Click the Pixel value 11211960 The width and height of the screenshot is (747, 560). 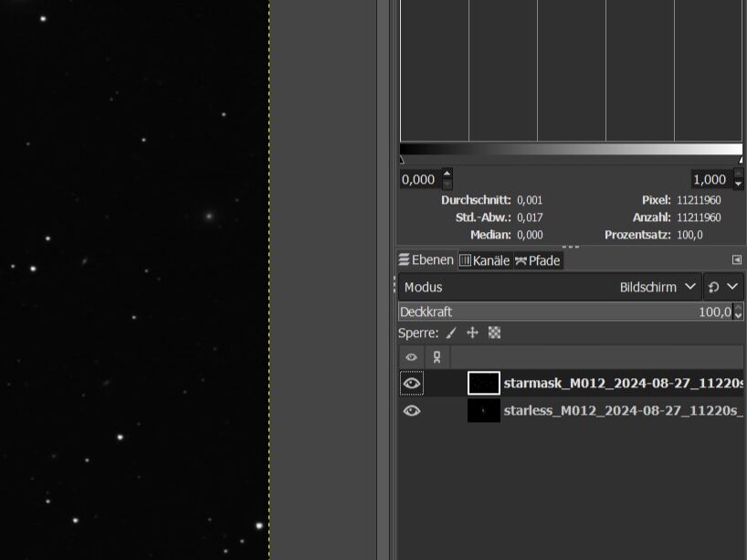[x=699, y=200]
